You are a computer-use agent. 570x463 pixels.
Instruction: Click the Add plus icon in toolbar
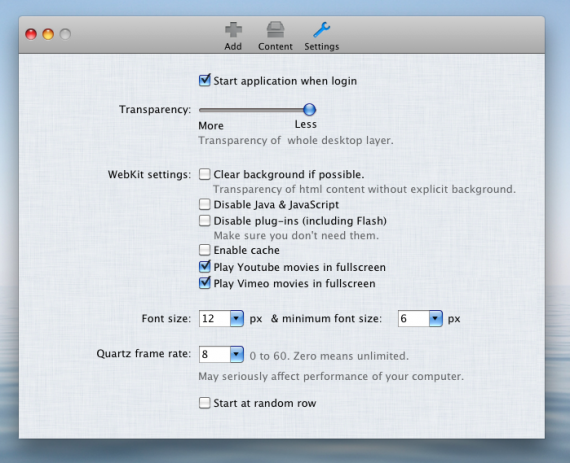[x=233, y=30]
